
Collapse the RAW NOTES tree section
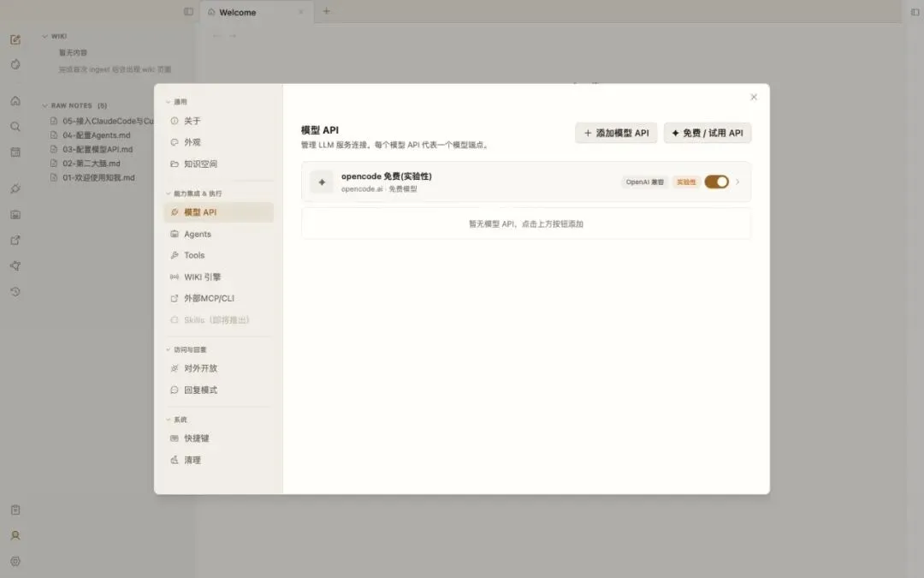point(44,105)
